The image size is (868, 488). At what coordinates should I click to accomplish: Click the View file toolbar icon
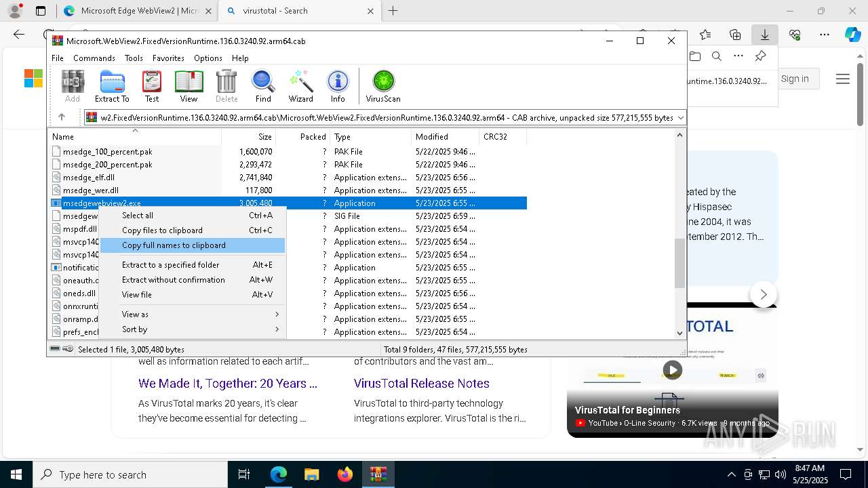pos(189,86)
